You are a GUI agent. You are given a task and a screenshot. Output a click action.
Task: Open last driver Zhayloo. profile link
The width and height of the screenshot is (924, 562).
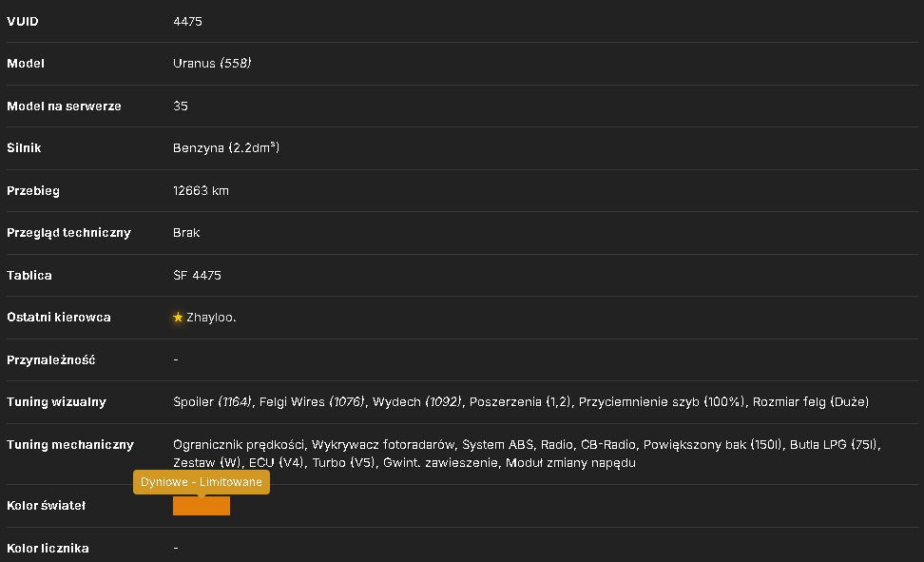[211, 318]
